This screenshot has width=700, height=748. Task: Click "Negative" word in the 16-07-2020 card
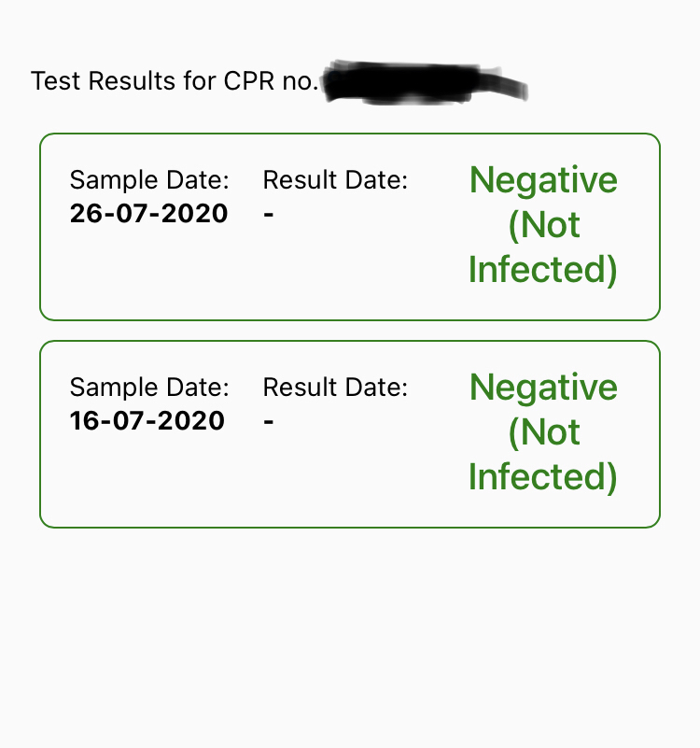543,387
